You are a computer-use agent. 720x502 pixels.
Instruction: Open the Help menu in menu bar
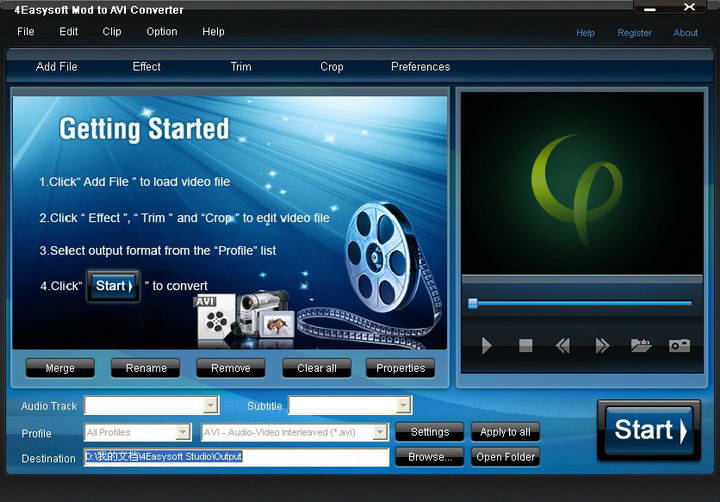213,32
